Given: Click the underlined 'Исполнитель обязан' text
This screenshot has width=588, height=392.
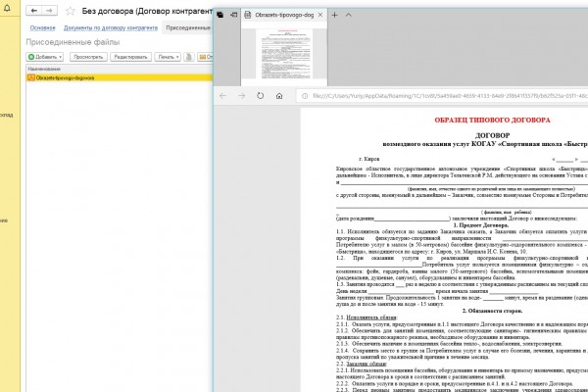Looking at the screenshot, I should click(x=370, y=318).
